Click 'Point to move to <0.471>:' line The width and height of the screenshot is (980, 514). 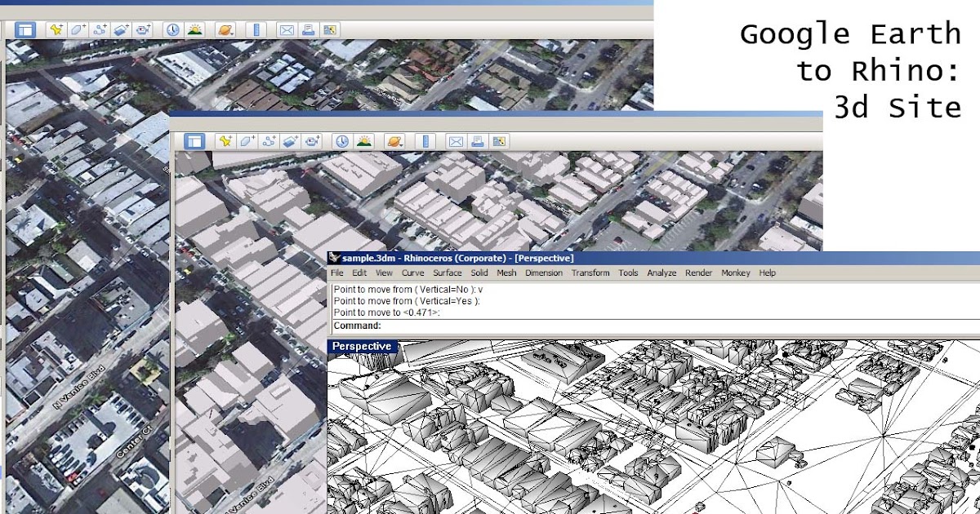(x=386, y=312)
